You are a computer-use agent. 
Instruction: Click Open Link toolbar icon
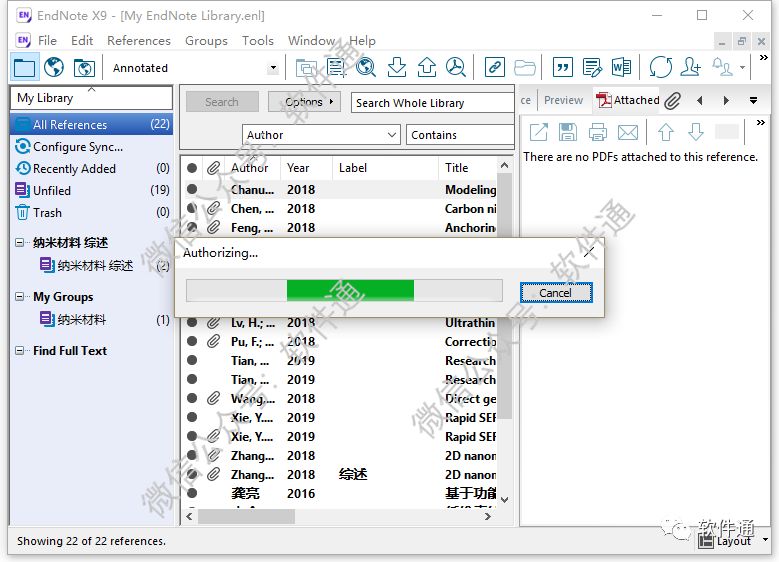494,68
